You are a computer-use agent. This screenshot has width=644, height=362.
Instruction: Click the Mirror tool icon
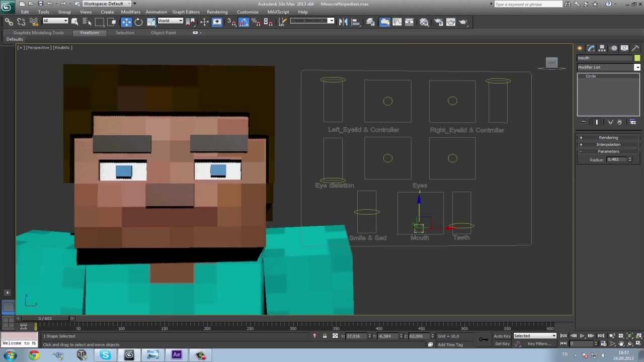pyautogui.click(x=343, y=22)
